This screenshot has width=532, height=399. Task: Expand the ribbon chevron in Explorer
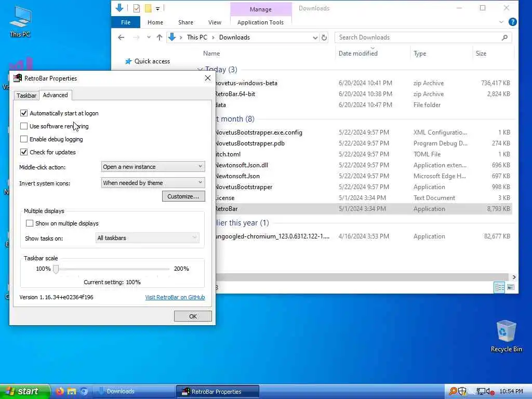501,22
